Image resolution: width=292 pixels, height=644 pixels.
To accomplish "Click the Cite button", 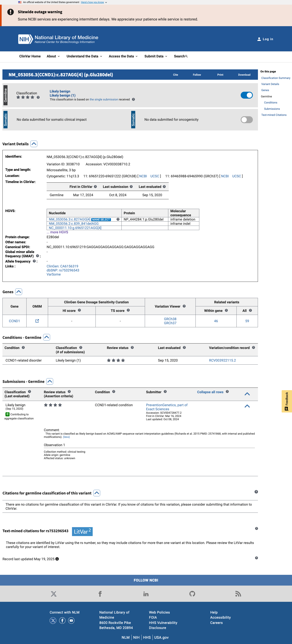I will (176, 75).
